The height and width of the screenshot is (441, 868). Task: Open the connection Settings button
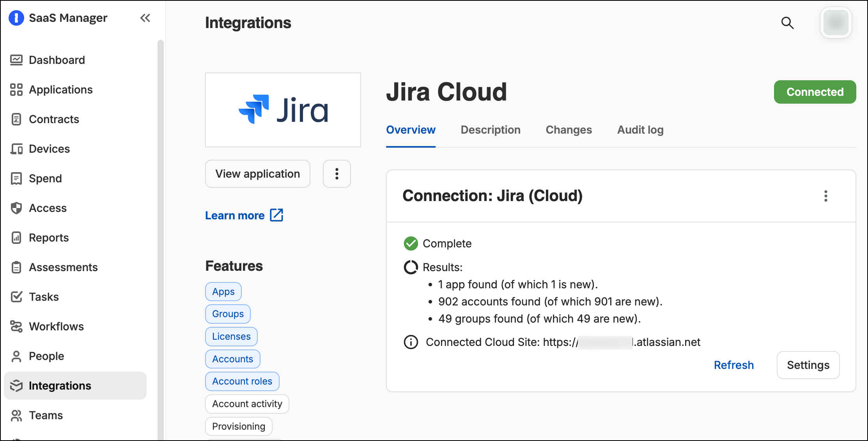coord(808,365)
